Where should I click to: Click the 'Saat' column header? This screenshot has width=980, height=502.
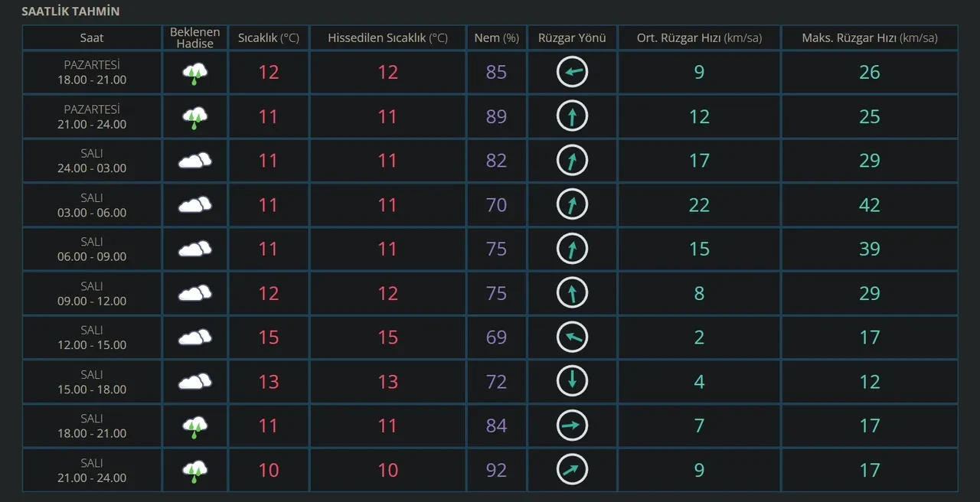point(92,37)
